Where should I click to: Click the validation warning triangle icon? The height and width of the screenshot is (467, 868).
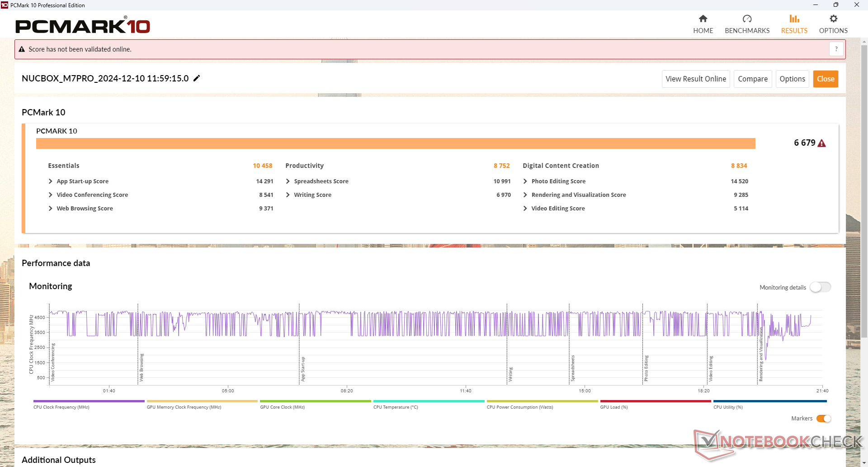point(22,49)
